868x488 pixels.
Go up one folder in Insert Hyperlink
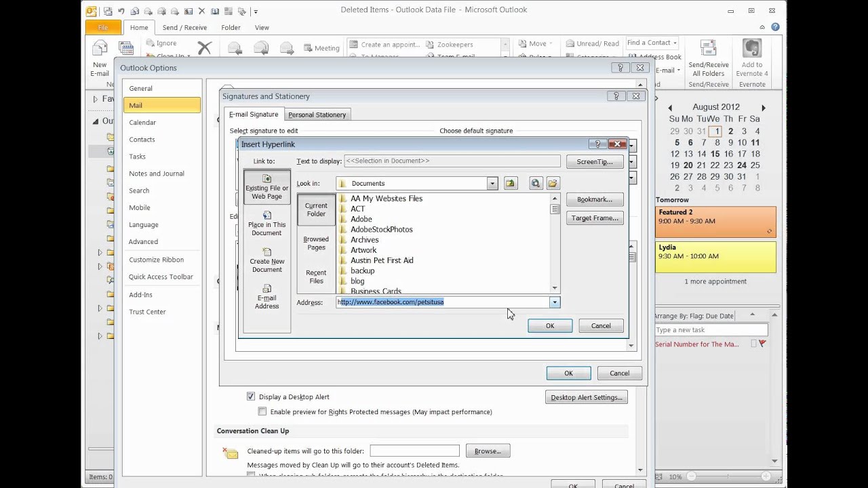point(510,183)
